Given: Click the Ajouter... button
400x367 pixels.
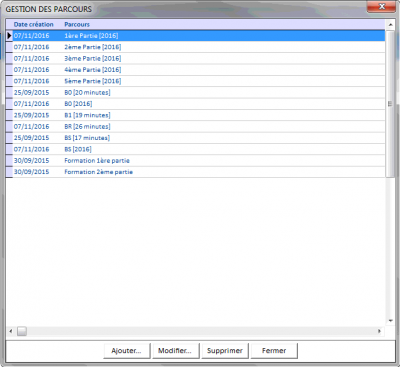Looking at the screenshot, I should (x=127, y=351).
